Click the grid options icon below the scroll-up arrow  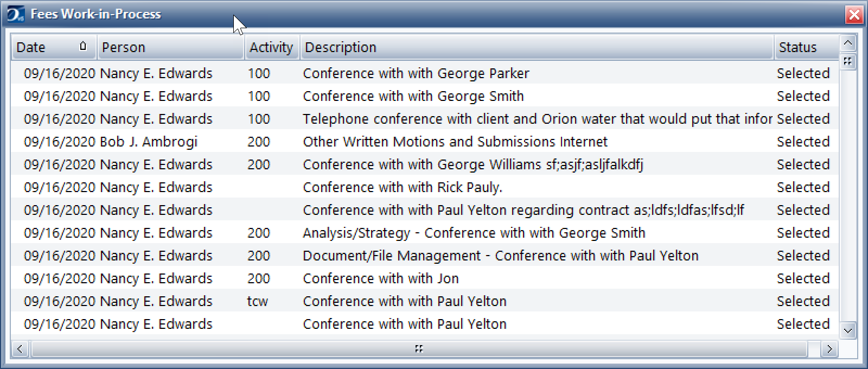pos(848,61)
